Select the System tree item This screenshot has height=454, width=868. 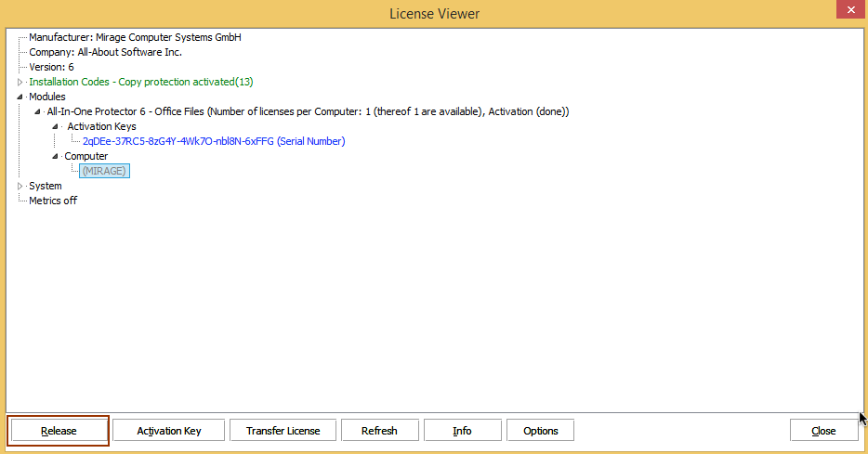click(x=46, y=187)
